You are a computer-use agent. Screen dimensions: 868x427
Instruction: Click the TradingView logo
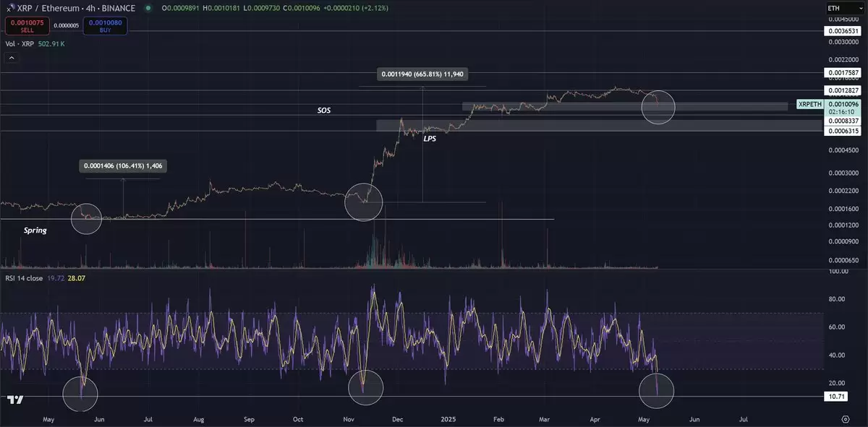(x=14, y=400)
